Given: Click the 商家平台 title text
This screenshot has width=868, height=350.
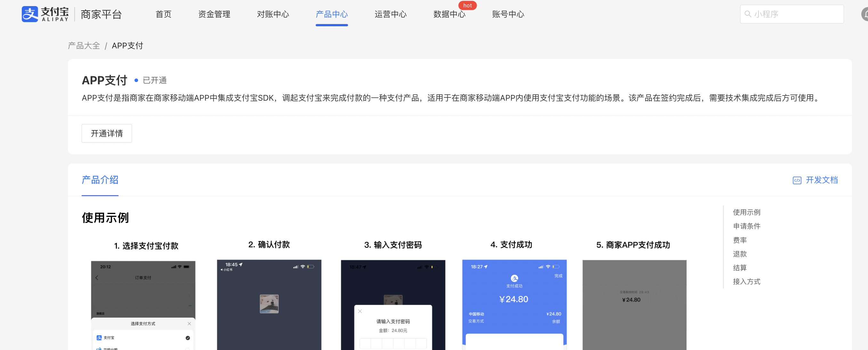Looking at the screenshot, I should [101, 14].
